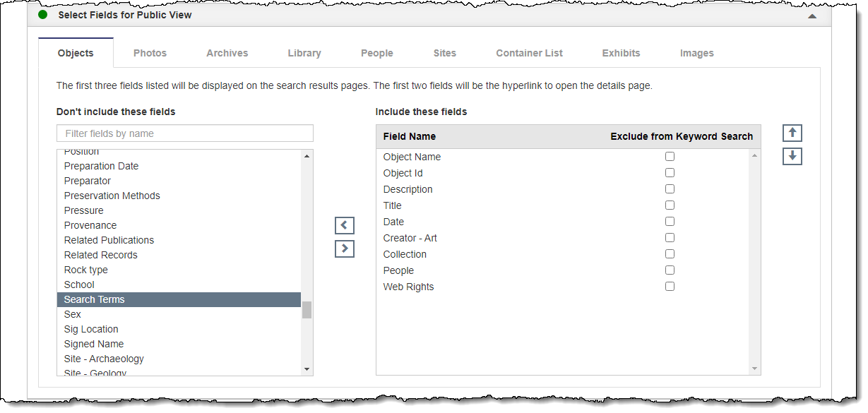The image size is (868, 413).
Task: Go to the Exhibits tab
Action: pyautogui.click(x=621, y=53)
